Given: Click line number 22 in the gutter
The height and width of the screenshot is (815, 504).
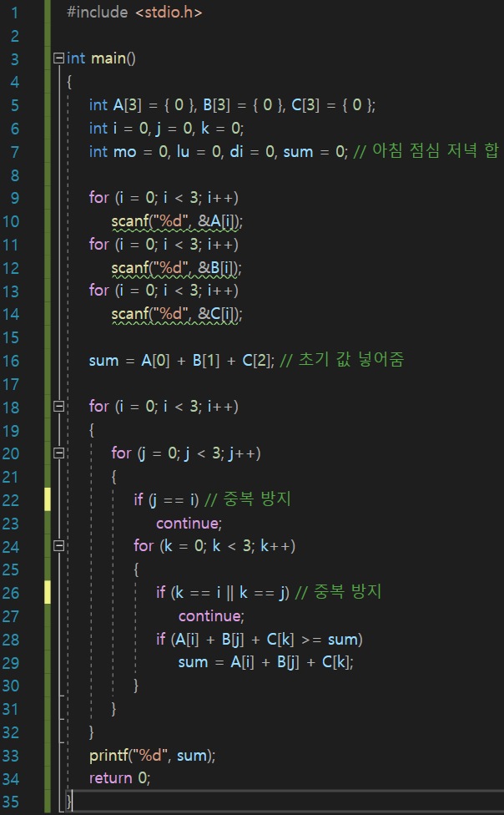Looking at the screenshot, I should pyautogui.click(x=10, y=500).
